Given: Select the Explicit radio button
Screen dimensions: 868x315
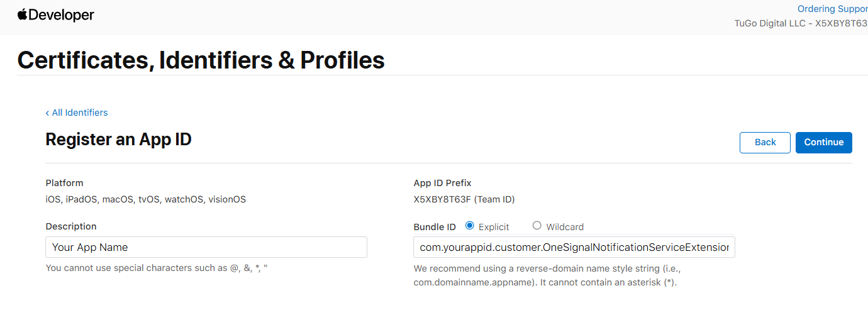Looking at the screenshot, I should (x=470, y=226).
